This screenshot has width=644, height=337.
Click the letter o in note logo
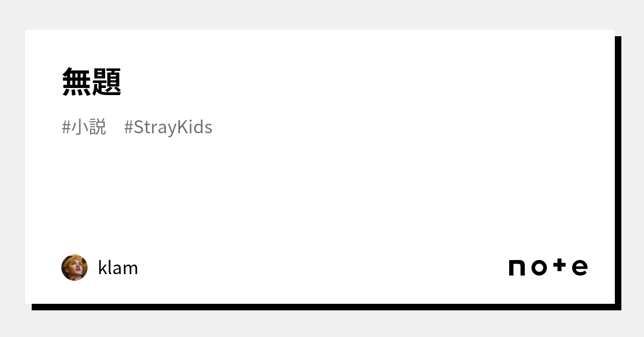539,268
